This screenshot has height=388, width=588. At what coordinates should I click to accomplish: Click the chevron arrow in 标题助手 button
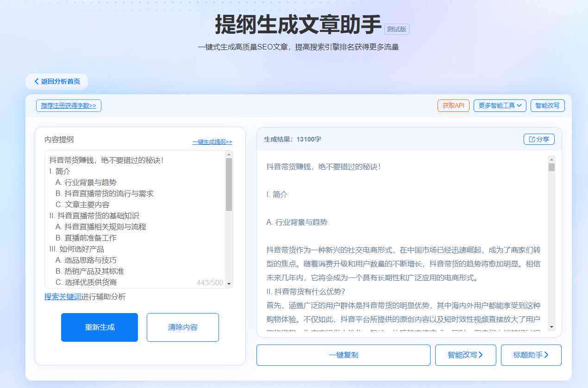coord(547,355)
